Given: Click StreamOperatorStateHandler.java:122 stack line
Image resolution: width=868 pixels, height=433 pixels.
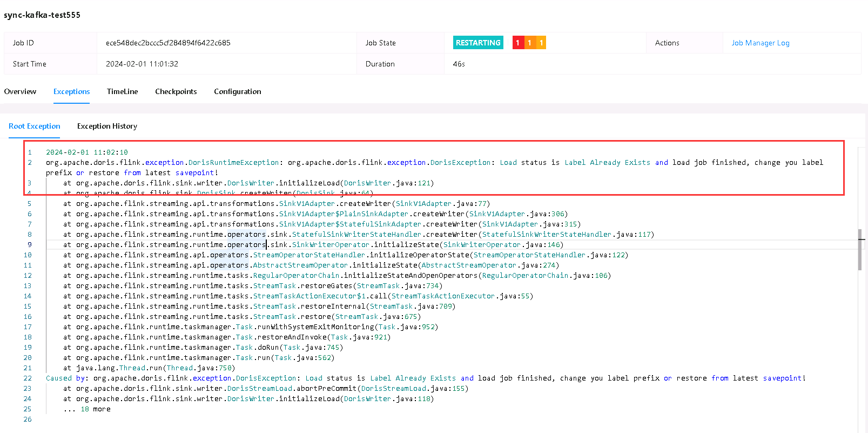Looking at the screenshot, I should (x=346, y=255).
